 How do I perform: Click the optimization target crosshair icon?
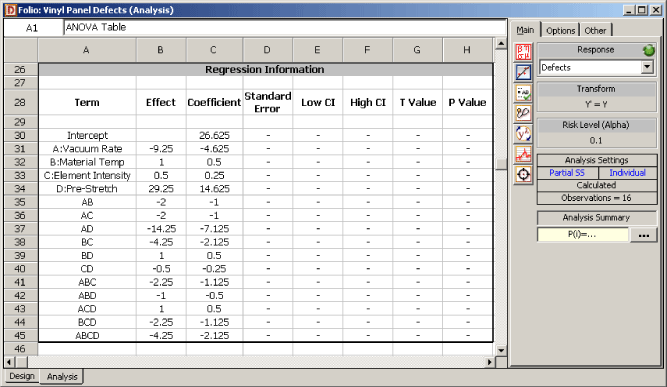pyautogui.click(x=523, y=174)
